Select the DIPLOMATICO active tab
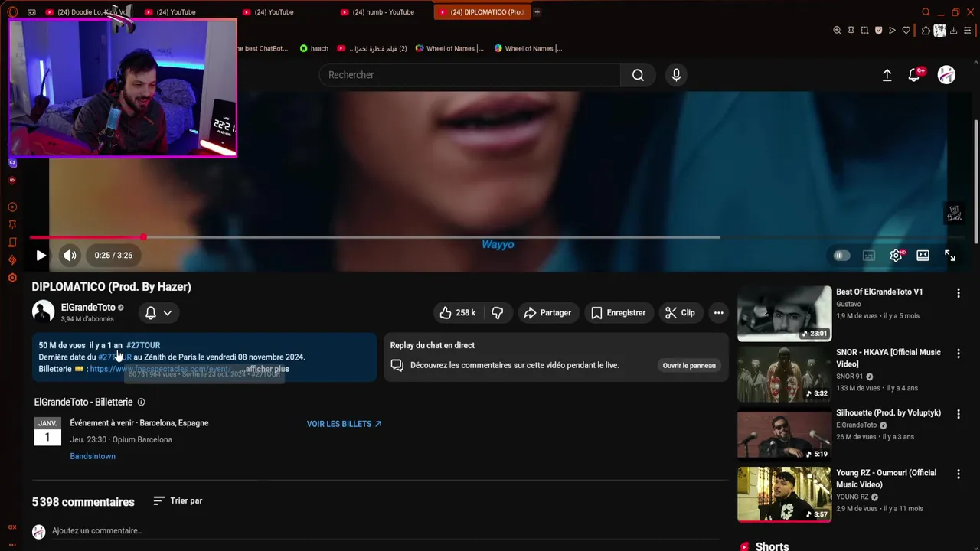This screenshot has width=980, height=551. click(x=481, y=12)
